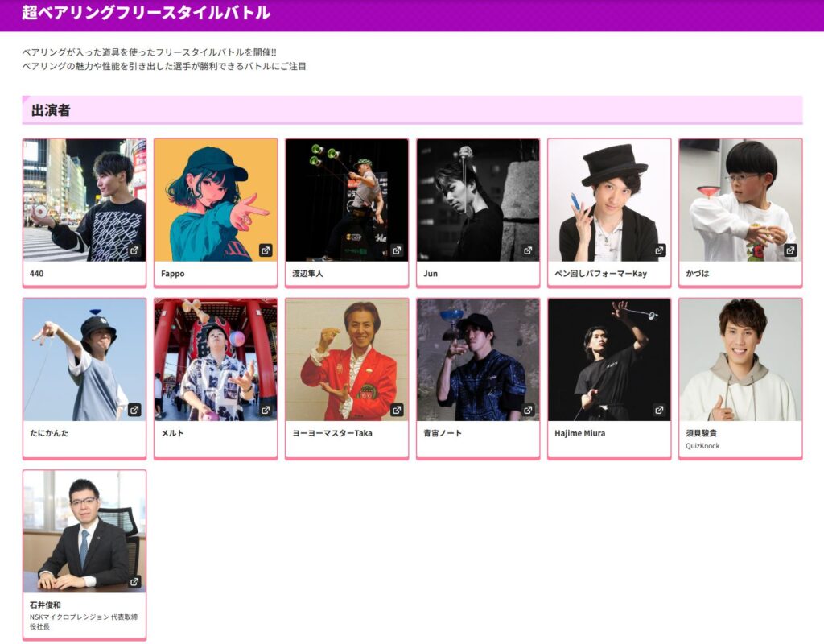Click external link icon on Hajime Miura card
Screen dimensions: 824x644
pyautogui.click(x=659, y=410)
